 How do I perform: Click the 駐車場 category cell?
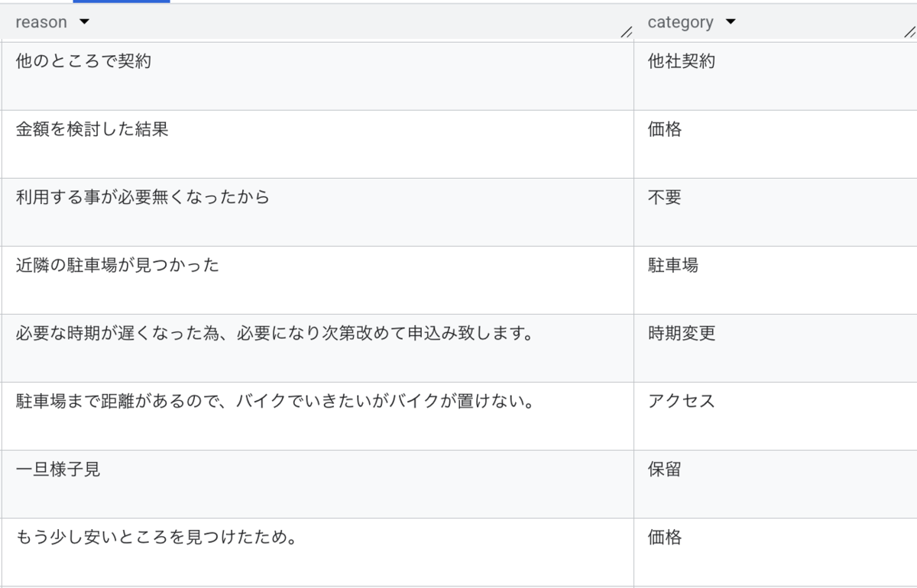tap(776, 280)
